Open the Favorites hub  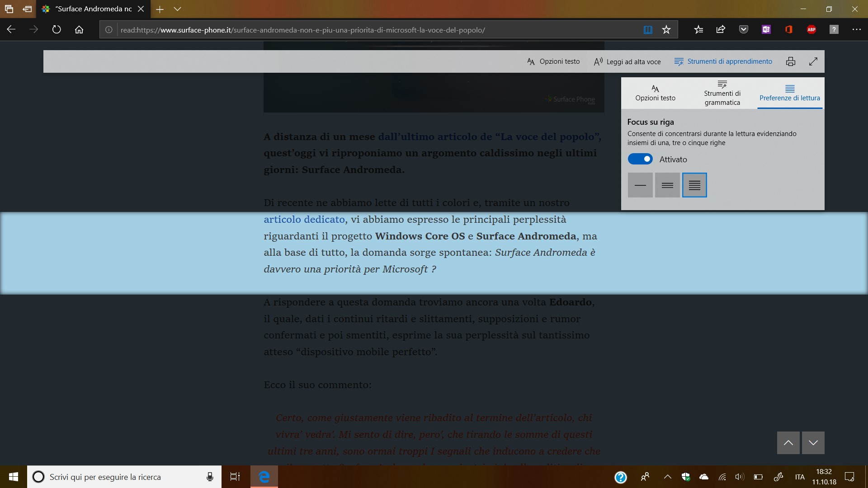[x=698, y=30]
